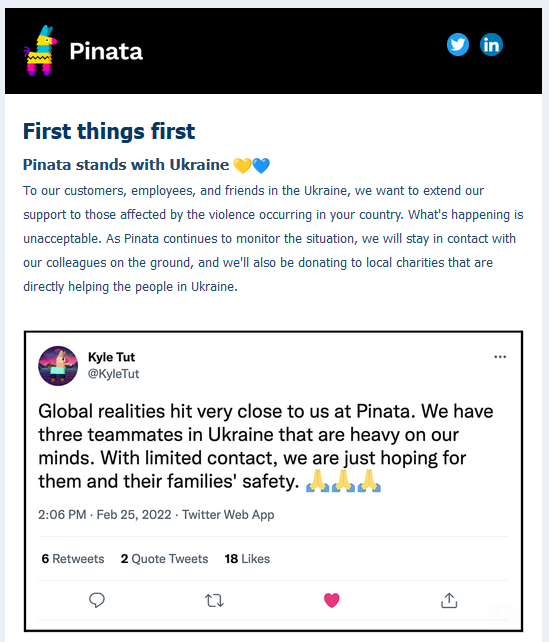Click the Pinata brand name in header
549x642 pixels.
tap(106, 51)
